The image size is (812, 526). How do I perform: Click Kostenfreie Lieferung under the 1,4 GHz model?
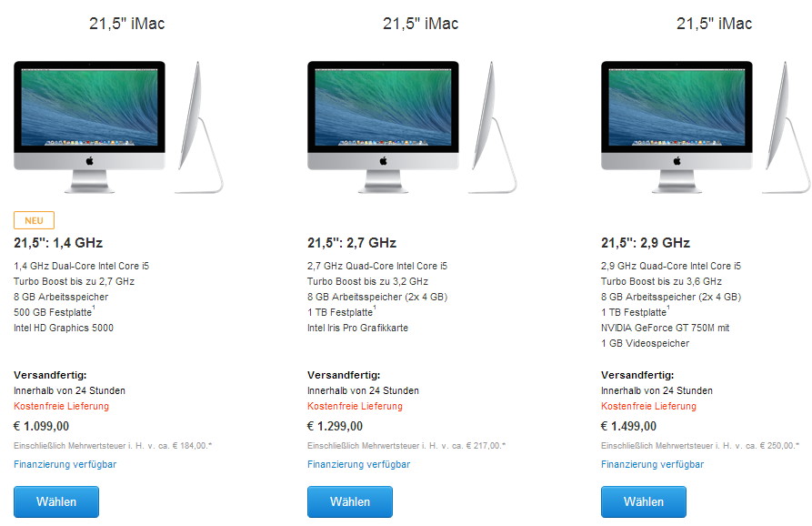point(61,406)
